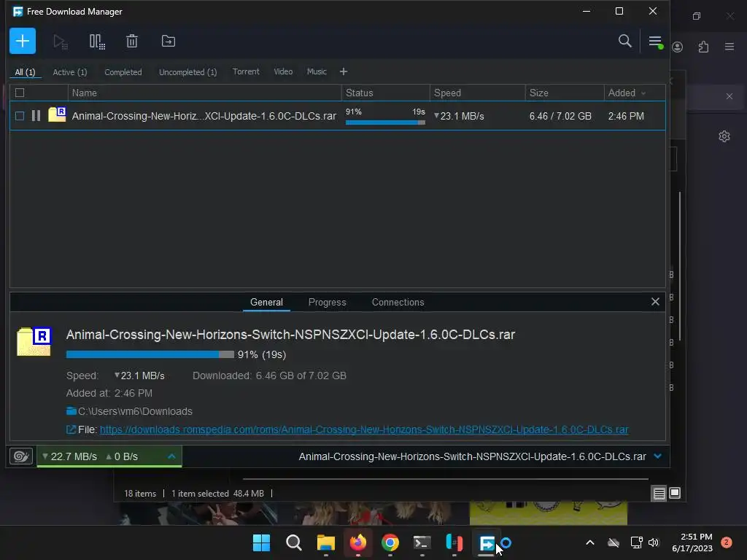This screenshot has width=747, height=560.
Task: Open taskbar Search
Action: click(293, 542)
